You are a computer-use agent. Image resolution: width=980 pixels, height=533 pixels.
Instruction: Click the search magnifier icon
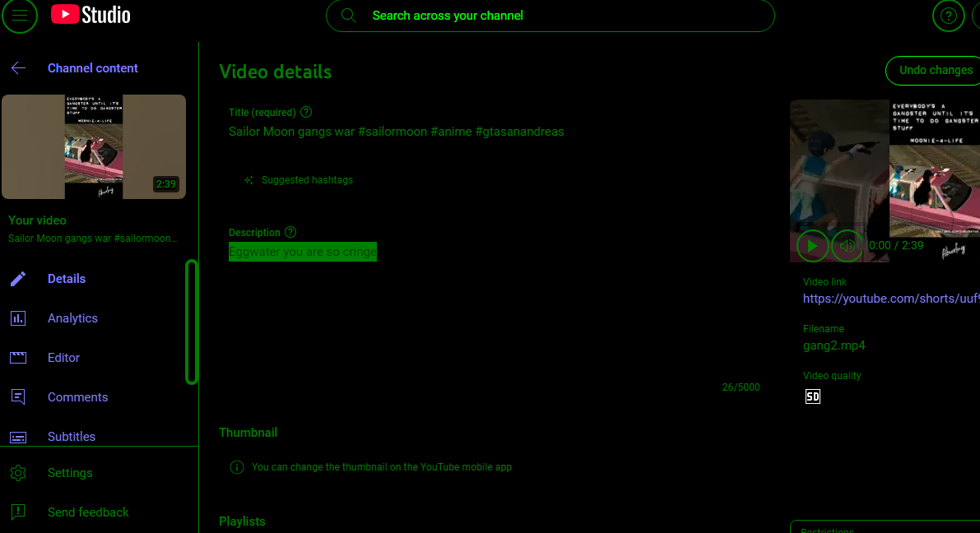click(349, 16)
